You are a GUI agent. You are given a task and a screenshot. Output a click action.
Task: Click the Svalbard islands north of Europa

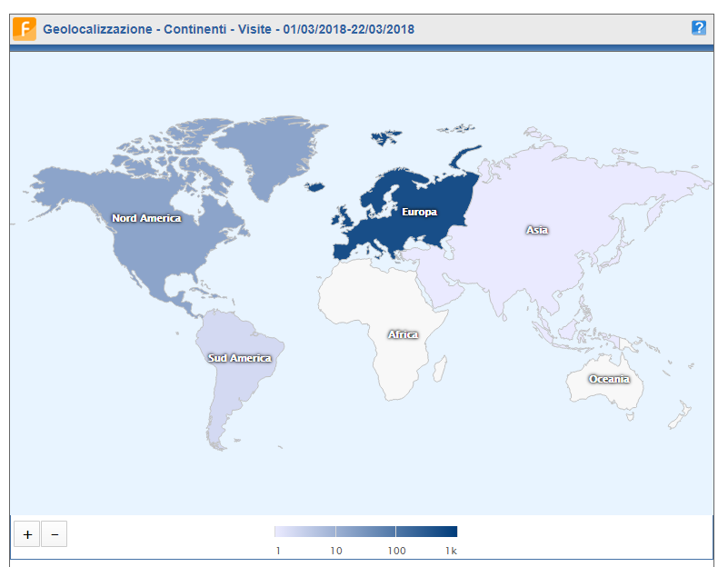[x=386, y=137]
